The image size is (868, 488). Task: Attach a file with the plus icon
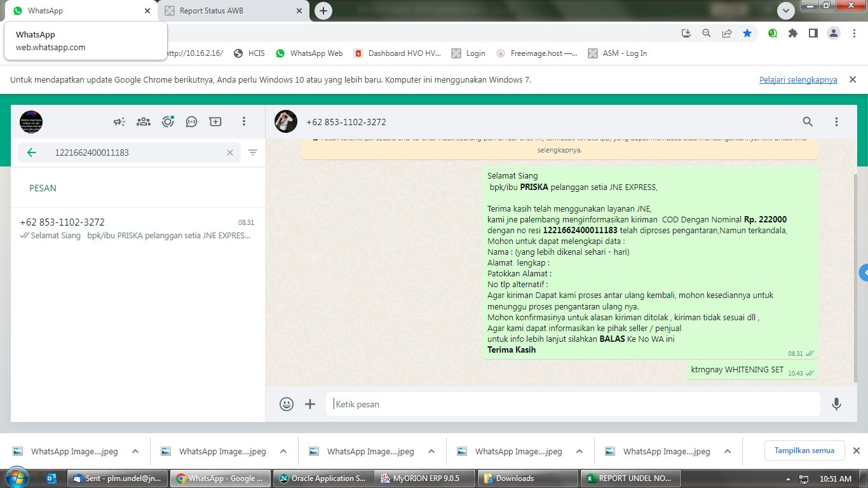(x=310, y=403)
